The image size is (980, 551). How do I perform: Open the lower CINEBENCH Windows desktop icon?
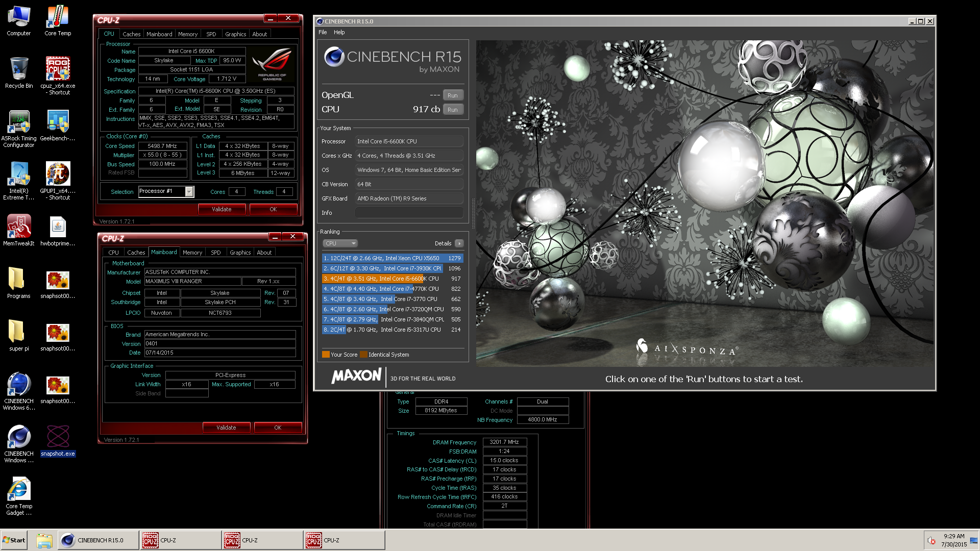(19, 444)
